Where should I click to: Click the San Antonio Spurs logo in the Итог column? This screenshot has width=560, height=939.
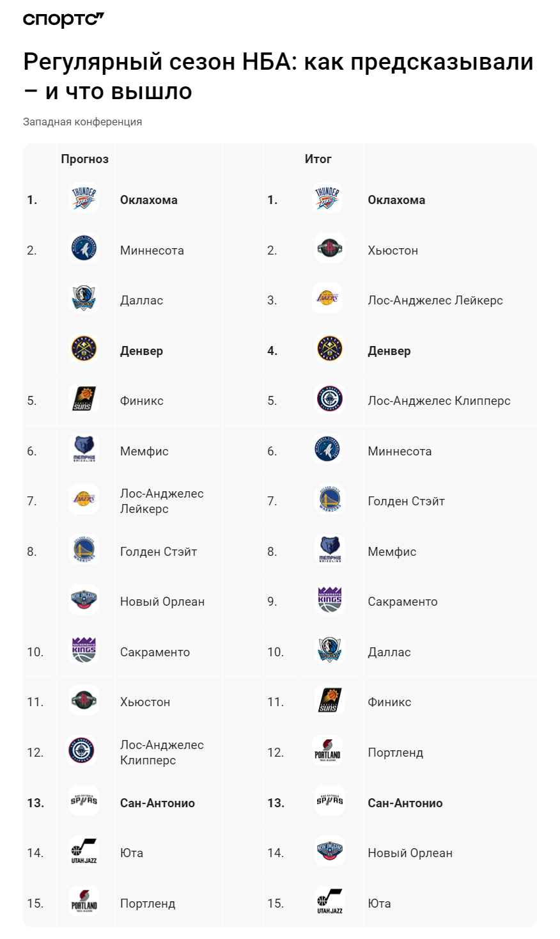pos(330,802)
